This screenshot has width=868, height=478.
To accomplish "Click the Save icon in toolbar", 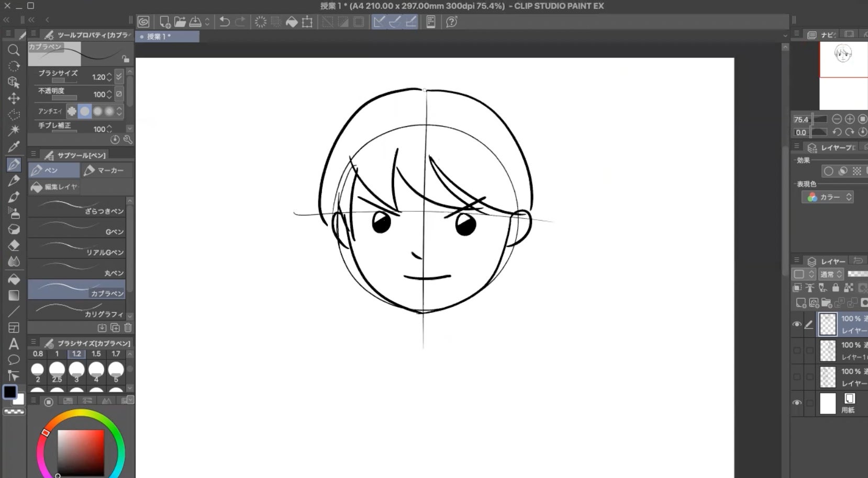I will tap(195, 22).
